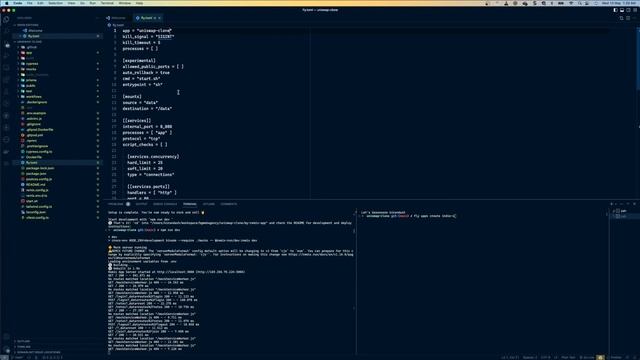The width and height of the screenshot is (640, 360).
Task: Click the code line 'app = "uniwrap-clone"'
Action: pyautogui.click(x=147, y=31)
